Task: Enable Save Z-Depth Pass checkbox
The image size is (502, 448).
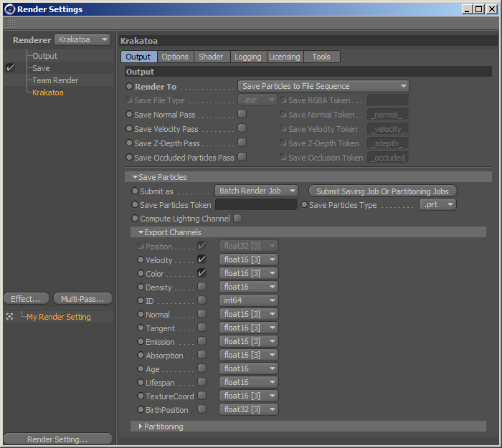Action: 242,143
